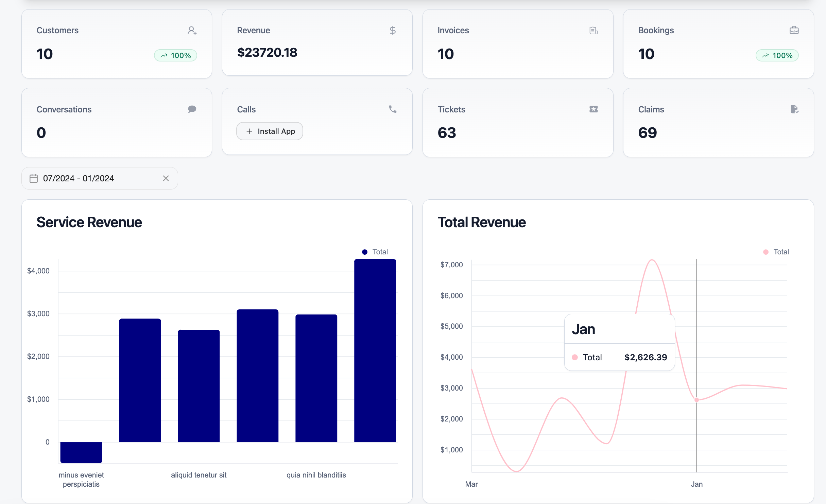Click the Bookings briefcase icon

pos(794,30)
